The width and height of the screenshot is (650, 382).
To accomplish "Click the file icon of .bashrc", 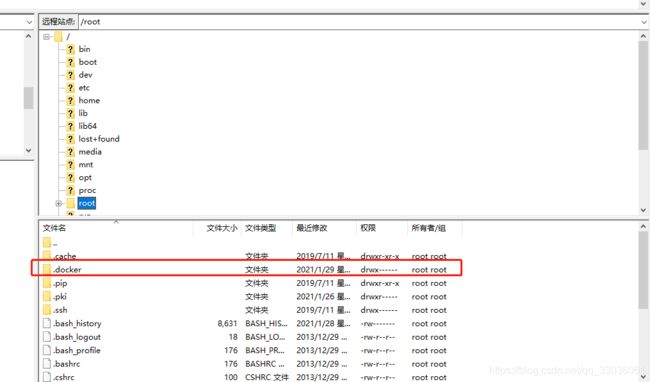I will point(47,364).
